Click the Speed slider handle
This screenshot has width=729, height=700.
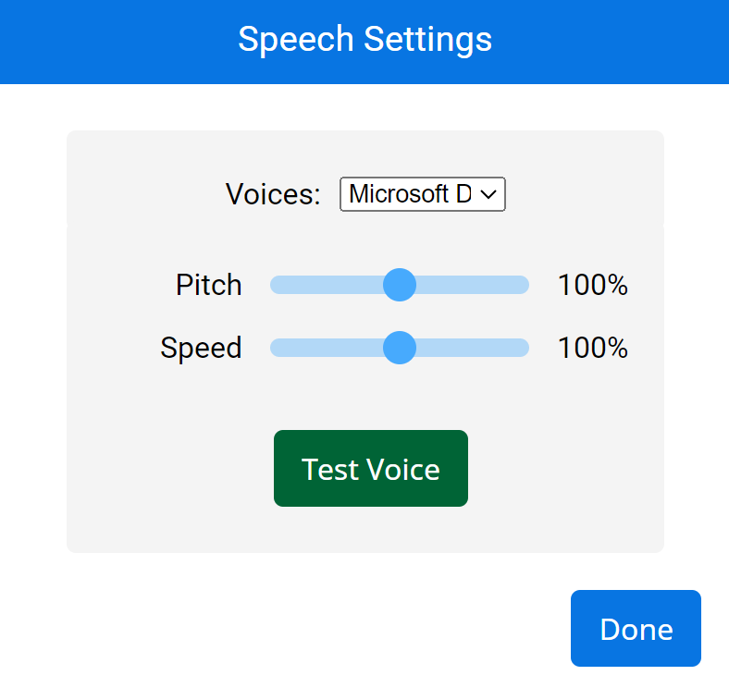pos(400,348)
